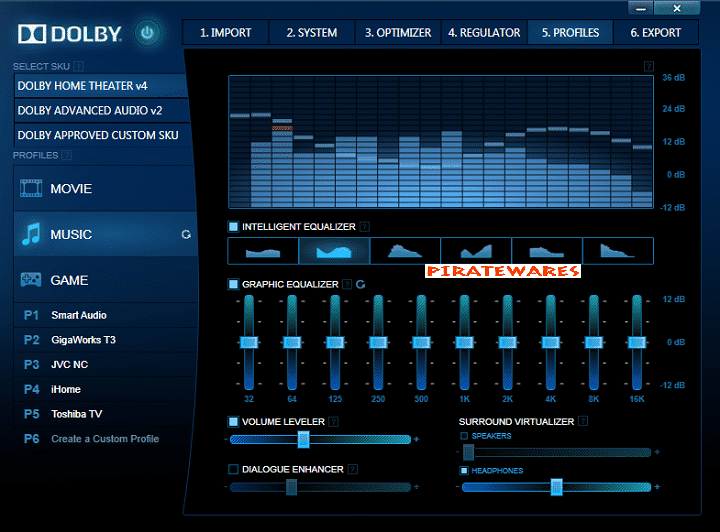Switch to the 2. System tab
Image resolution: width=720 pixels, height=532 pixels.
pyautogui.click(x=312, y=33)
